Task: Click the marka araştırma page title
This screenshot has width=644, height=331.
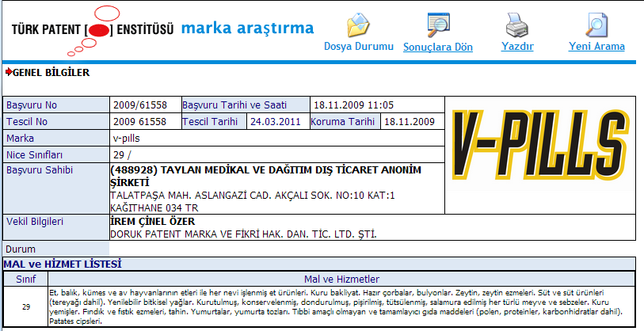Action: click(x=247, y=29)
